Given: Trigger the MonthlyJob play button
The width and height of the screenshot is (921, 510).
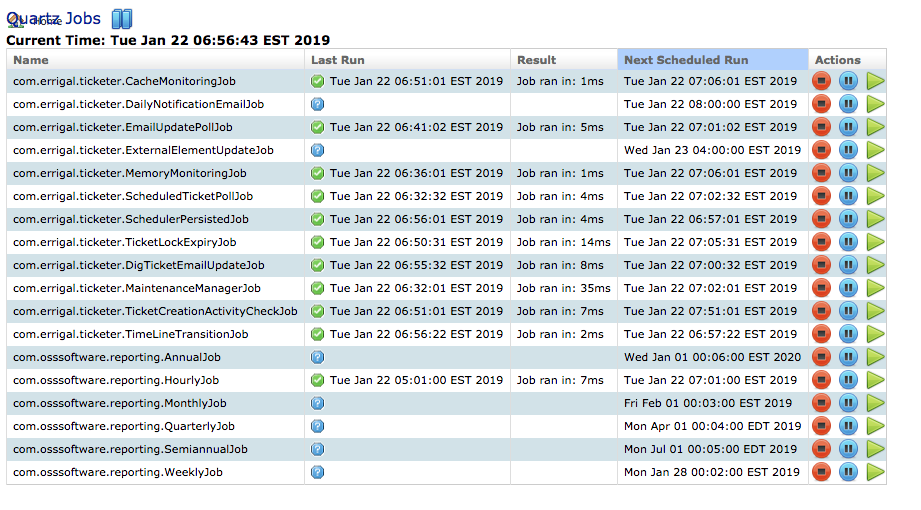Looking at the screenshot, I should pyautogui.click(x=875, y=403).
